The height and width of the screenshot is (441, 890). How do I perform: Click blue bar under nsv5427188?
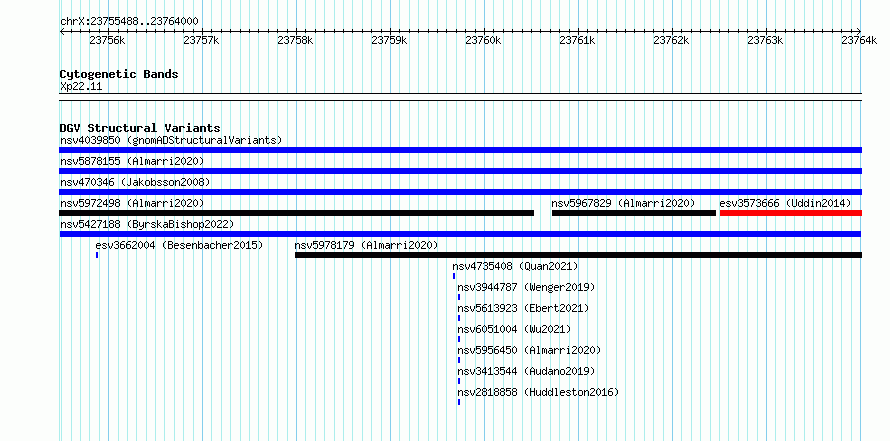pyautogui.click(x=460, y=234)
